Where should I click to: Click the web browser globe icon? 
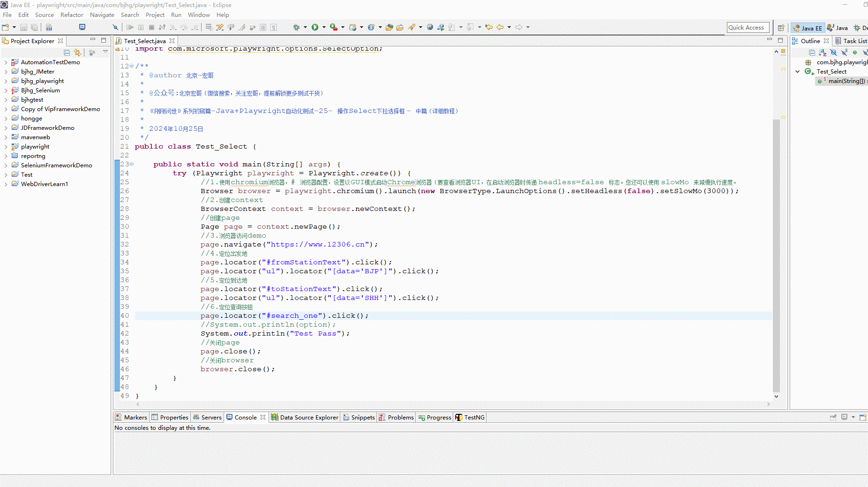pos(430,27)
